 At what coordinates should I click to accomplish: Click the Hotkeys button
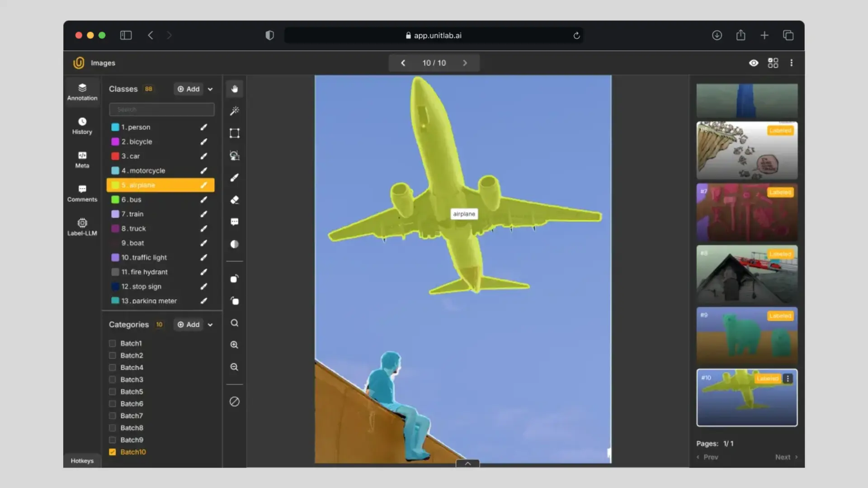coord(82,460)
